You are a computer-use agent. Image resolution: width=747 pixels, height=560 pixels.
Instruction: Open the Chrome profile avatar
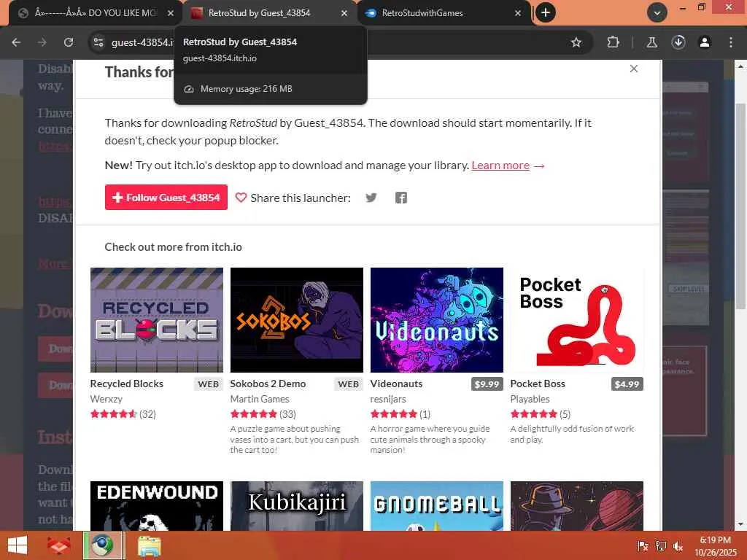[x=705, y=42]
